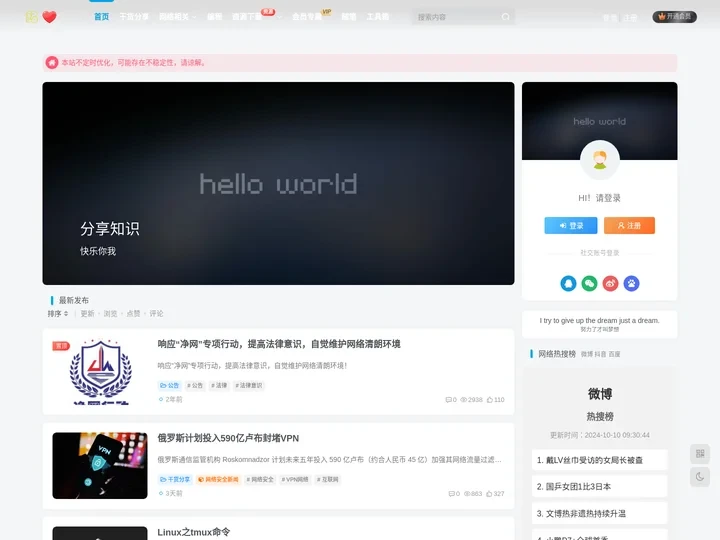Log in with the QQ social icon
The width and height of the screenshot is (720, 540).
(568, 283)
